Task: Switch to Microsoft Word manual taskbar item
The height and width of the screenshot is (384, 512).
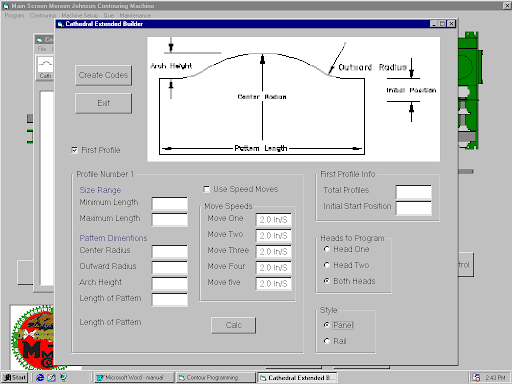Action: pyautogui.click(x=134, y=378)
